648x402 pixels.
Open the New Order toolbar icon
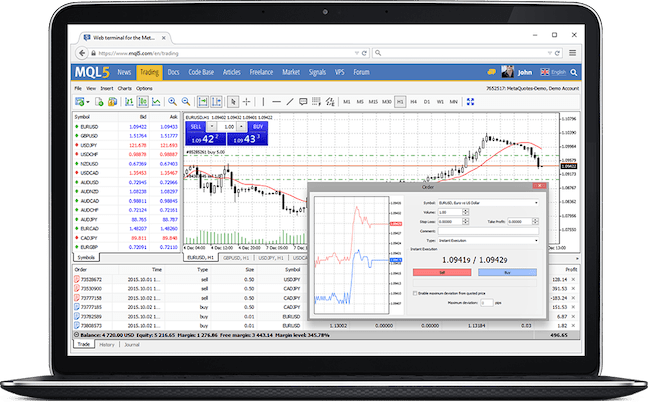tap(80, 102)
